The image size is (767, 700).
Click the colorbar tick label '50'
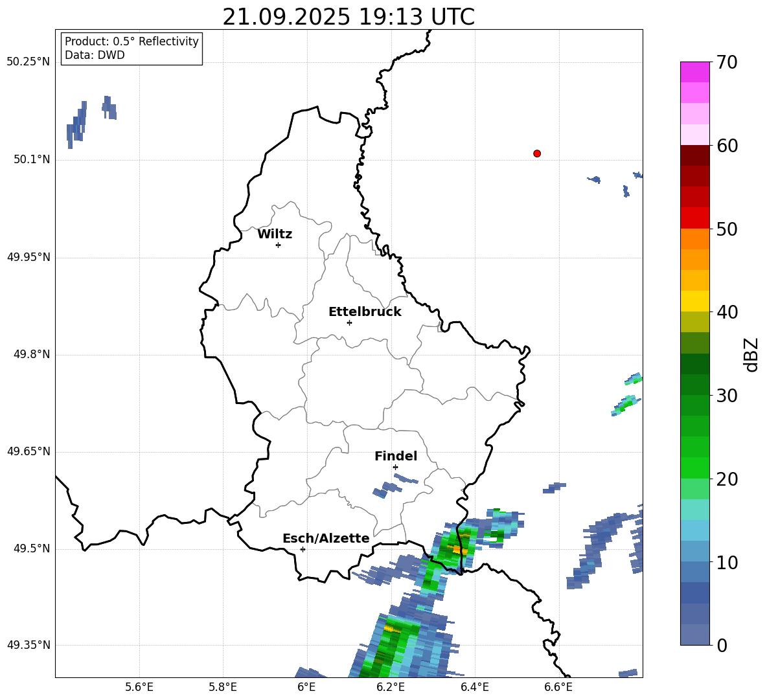coord(727,229)
